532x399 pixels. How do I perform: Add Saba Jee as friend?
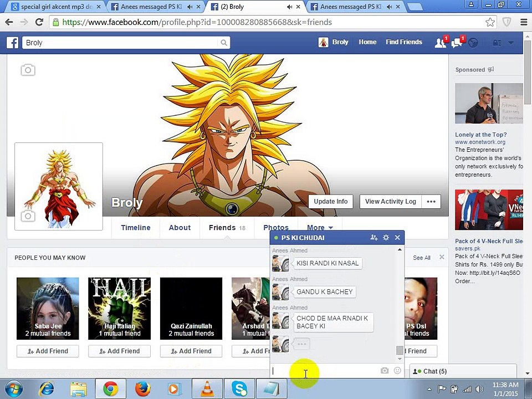[48, 351]
